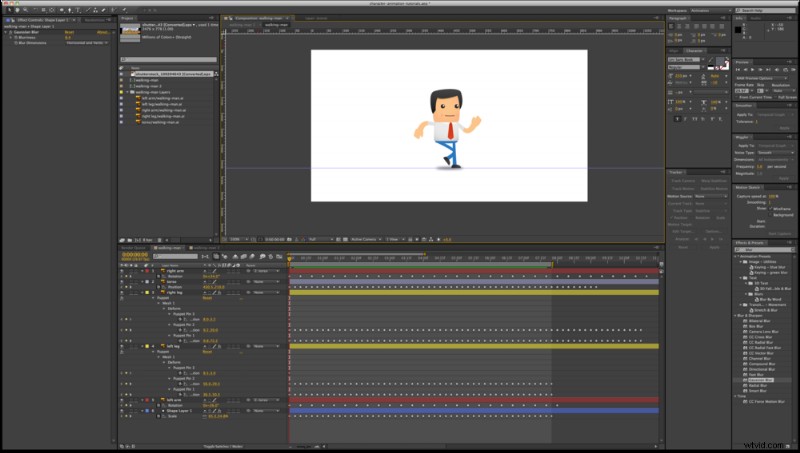The height and width of the screenshot is (453, 800).
Task: Select the Brush tool in toolbar
Action: 88,10
